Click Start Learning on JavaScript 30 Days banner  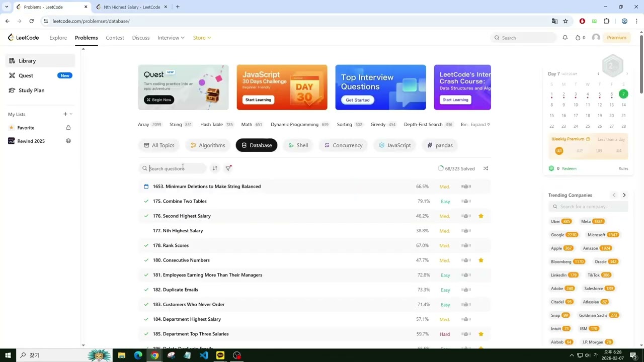[x=258, y=100]
